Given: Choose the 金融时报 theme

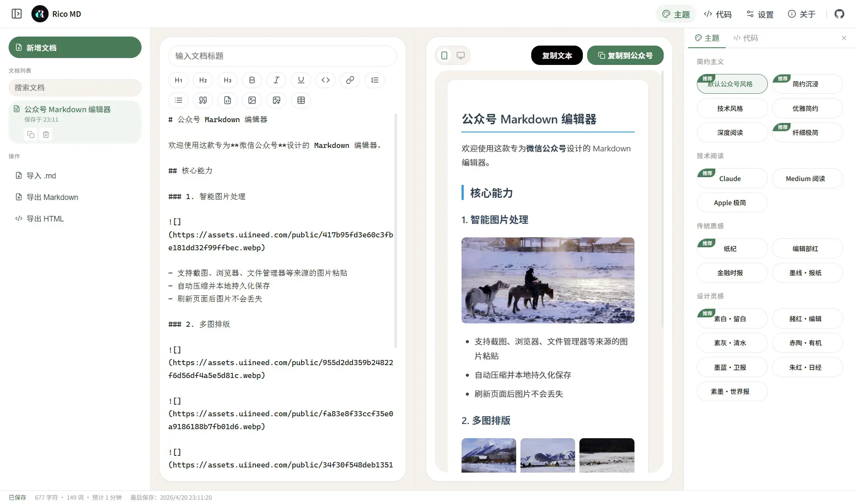Looking at the screenshot, I should pos(732,273).
